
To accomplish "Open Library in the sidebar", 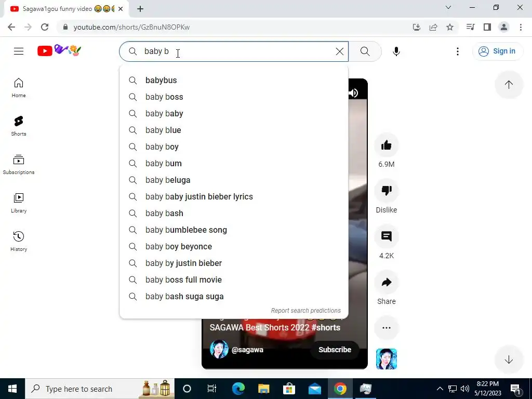I will pos(19,203).
